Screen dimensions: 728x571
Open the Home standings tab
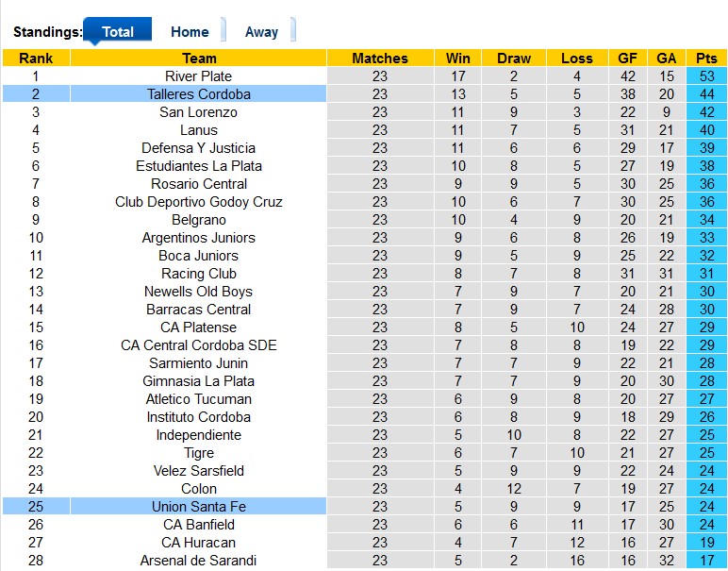click(x=190, y=31)
